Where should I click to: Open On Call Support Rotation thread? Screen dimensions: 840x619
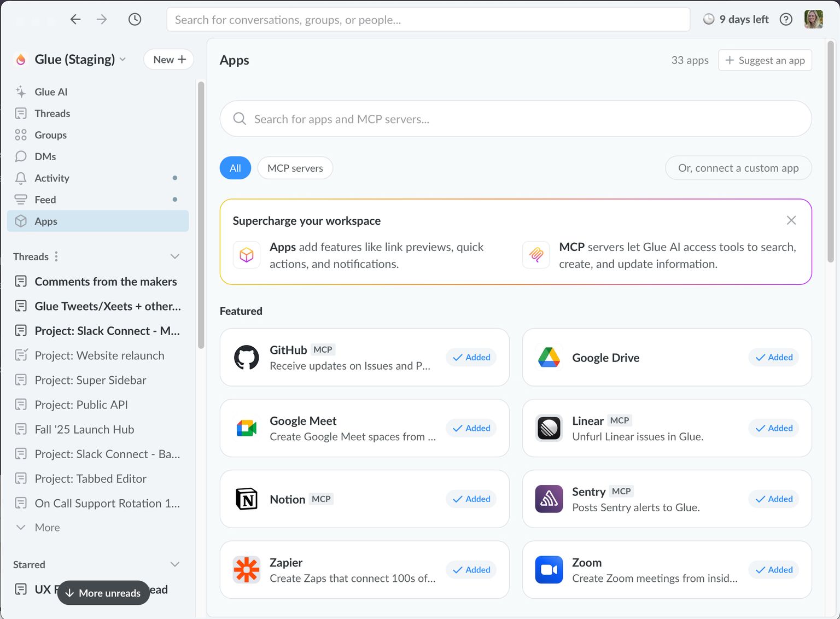[x=98, y=503]
